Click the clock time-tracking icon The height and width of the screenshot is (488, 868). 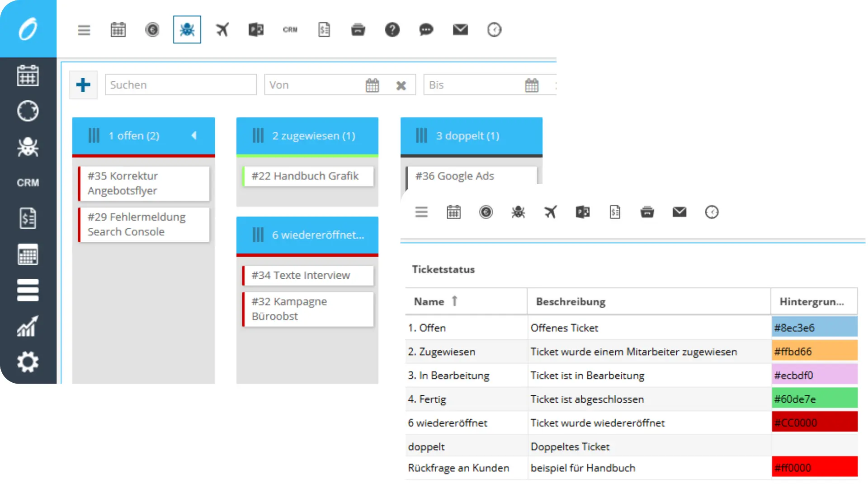pos(494,30)
